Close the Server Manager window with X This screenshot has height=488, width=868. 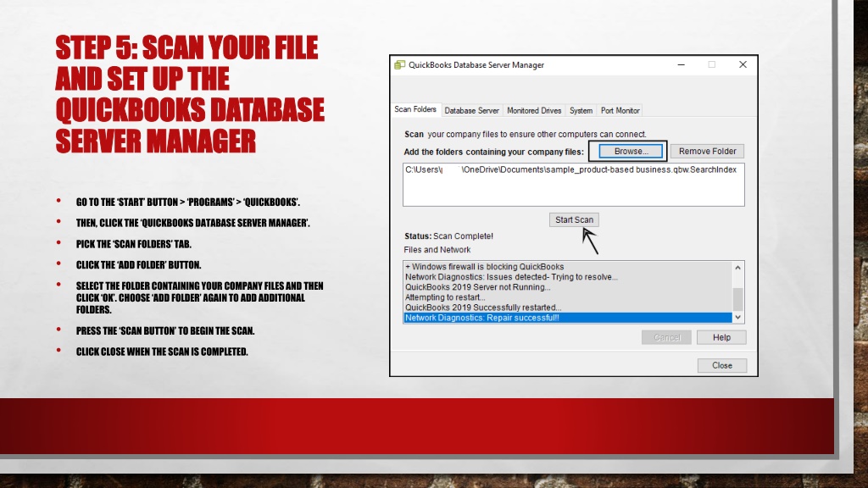[x=743, y=64]
